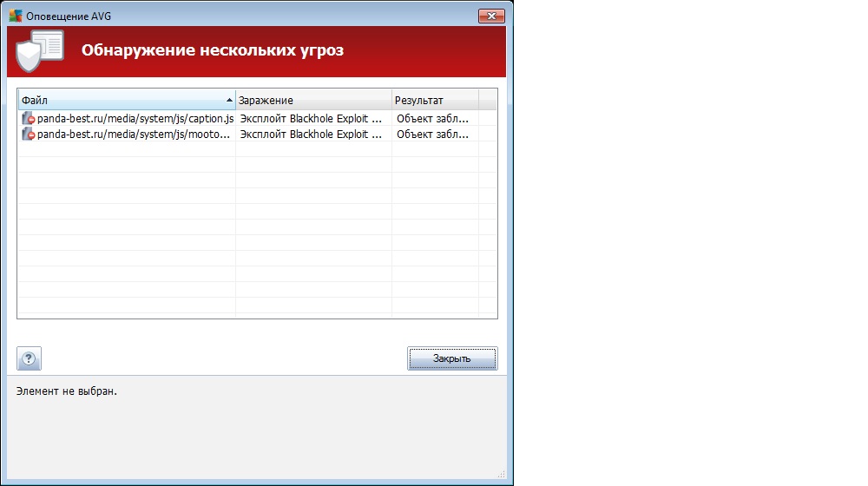This screenshot has height=486, width=868.
Task: Sort by the Заражение column header
Action: tap(313, 100)
